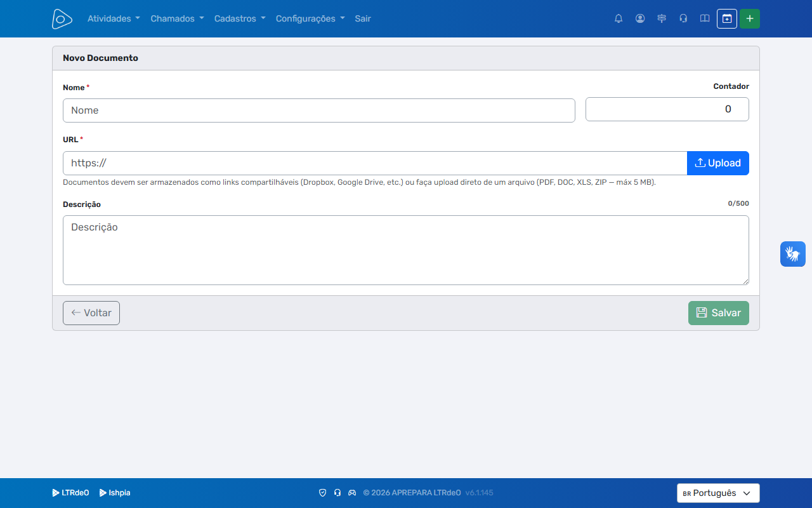Viewport: 812px width, 508px height.
Task: Click the game controller icon in footer
Action: 352,493
